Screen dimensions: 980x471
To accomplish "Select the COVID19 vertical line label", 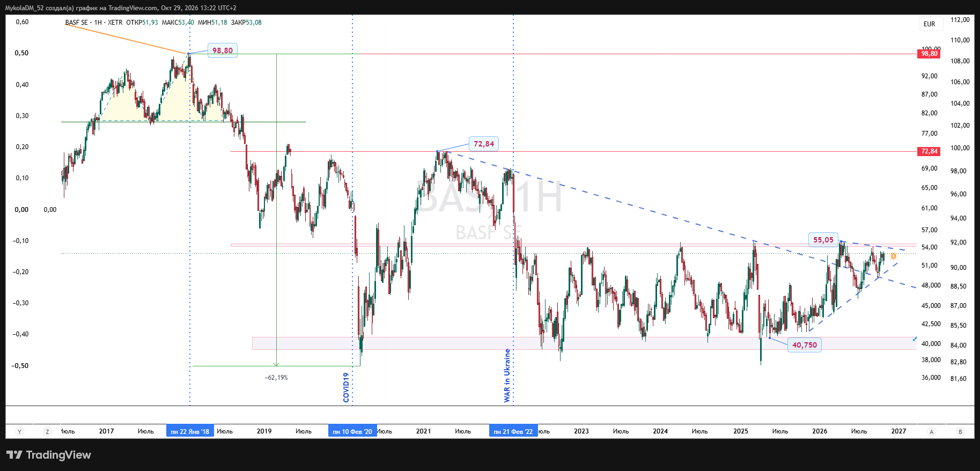I will coord(346,387).
